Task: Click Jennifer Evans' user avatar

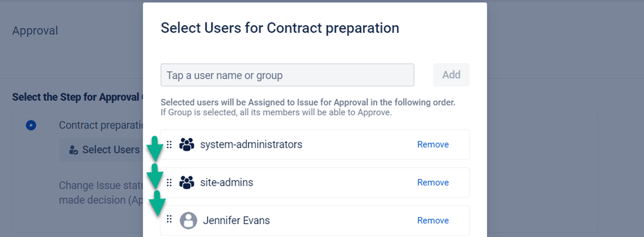Action: click(188, 221)
